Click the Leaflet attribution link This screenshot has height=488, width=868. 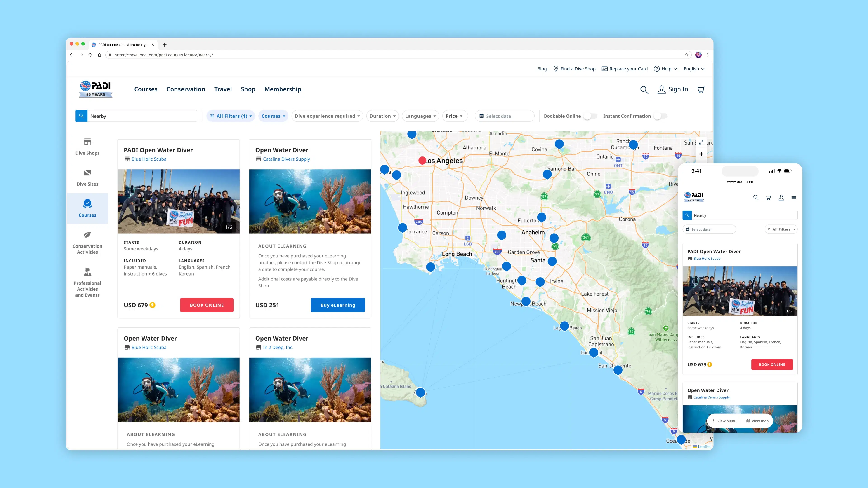[704, 447]
